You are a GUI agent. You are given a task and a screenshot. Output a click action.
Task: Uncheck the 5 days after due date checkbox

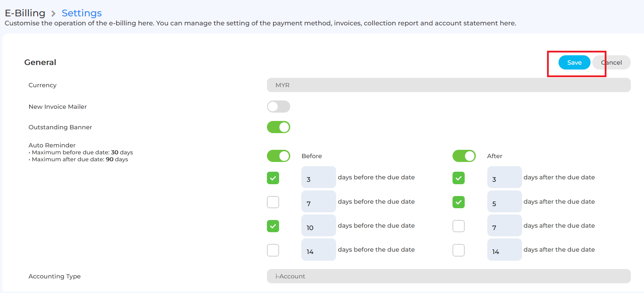(458, 202)
